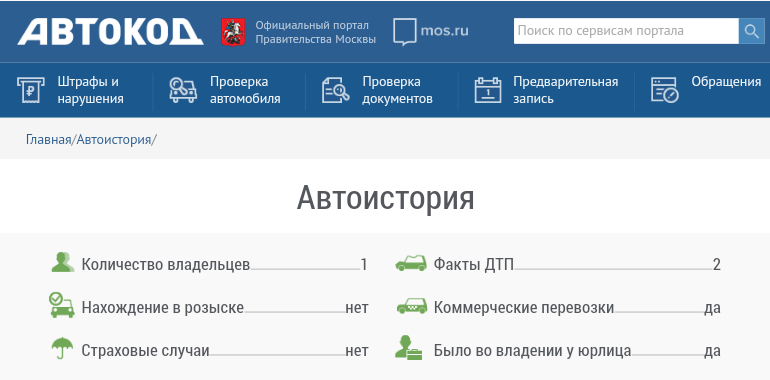
Task: Open Проверка автомобиля menu item
Action: (245, 90)
